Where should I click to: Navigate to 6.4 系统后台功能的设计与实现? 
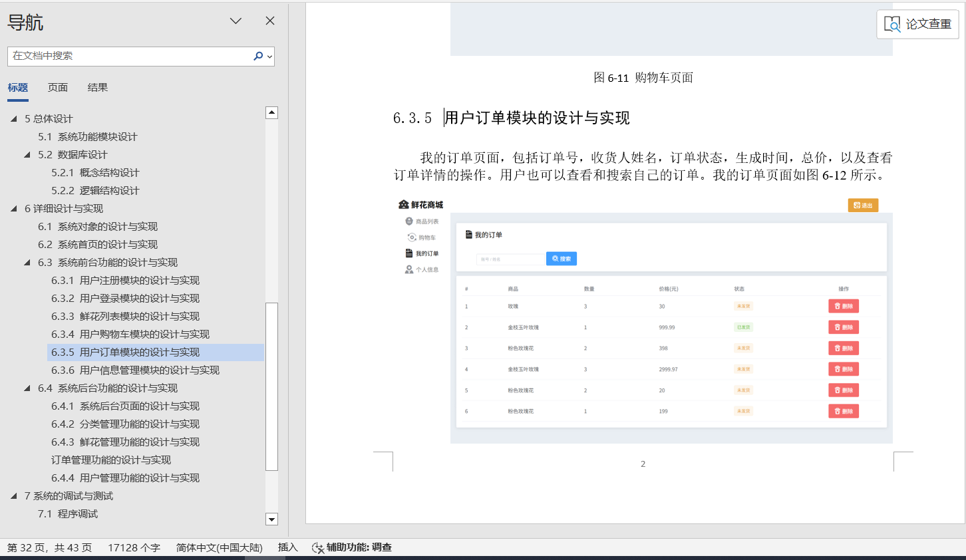click(108, 388)
